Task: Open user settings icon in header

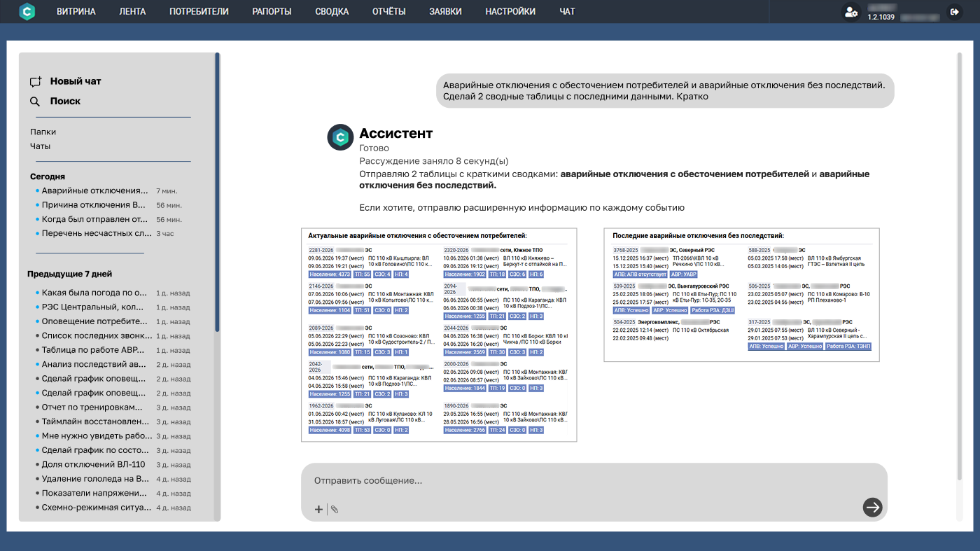Action: (x=850, y=12)
